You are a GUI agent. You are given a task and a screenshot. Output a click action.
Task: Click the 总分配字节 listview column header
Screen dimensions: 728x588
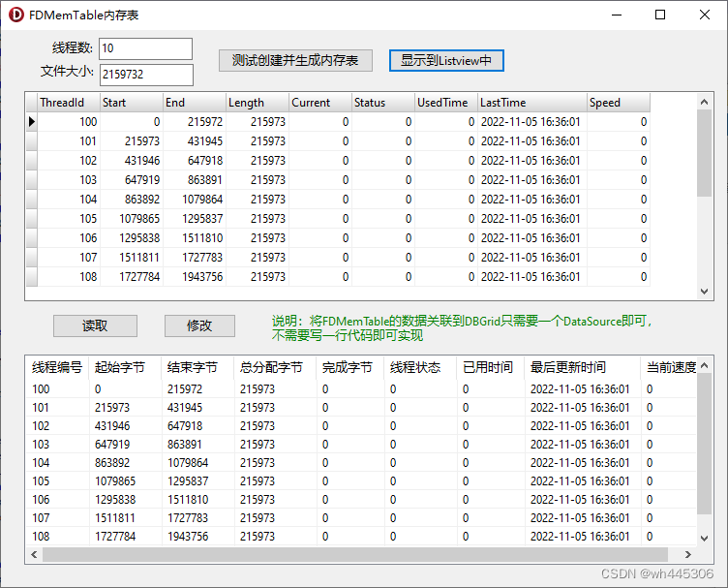click(275, 367)
